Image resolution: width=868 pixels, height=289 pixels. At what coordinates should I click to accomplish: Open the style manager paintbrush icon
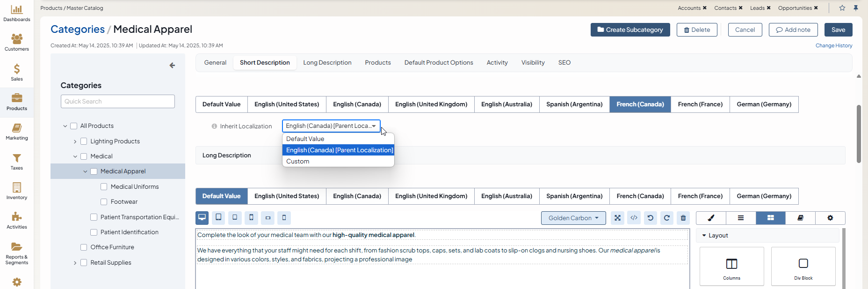coord(711,218)
